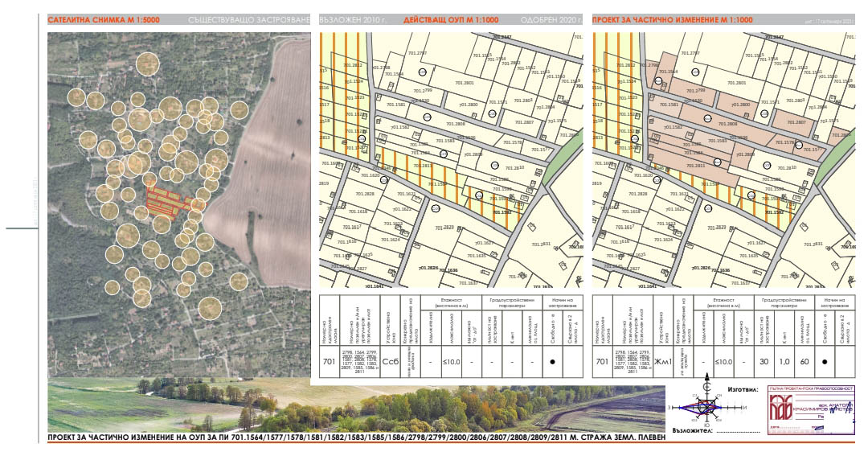Click the Начин на застрояване header in ПРОЕКТ ЗА ЧАСТИЧНО ИЗМЕНЕНИЕ table
Viewport: 868px width, 456px height.
[x=835, y=302]
